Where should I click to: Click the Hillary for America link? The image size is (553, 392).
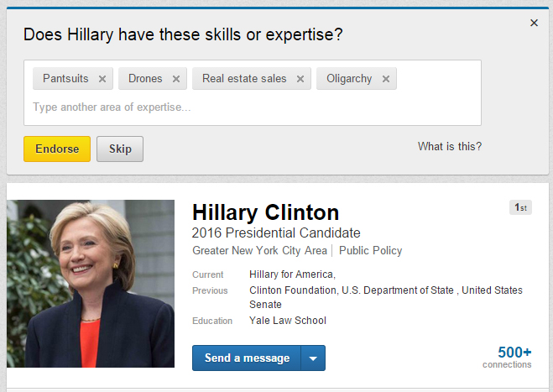[x=291, y=274]
